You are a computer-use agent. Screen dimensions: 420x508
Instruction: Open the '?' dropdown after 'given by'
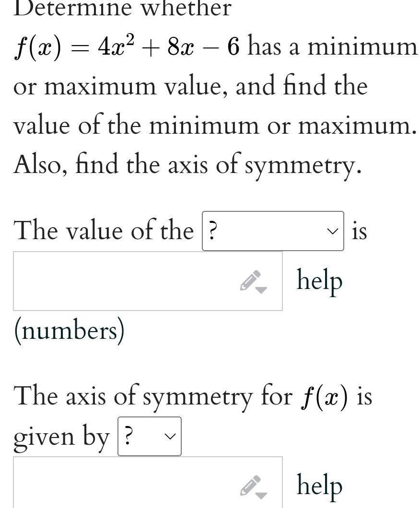click(x=149, y=436)
